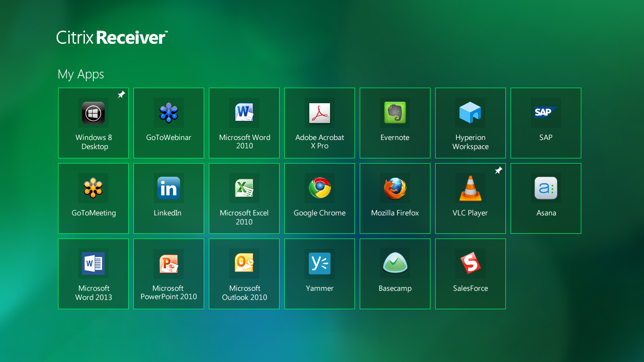The image size is (644, 362).
Task: Launch Mozilla Firefox
Action: (x=395, y=198)
